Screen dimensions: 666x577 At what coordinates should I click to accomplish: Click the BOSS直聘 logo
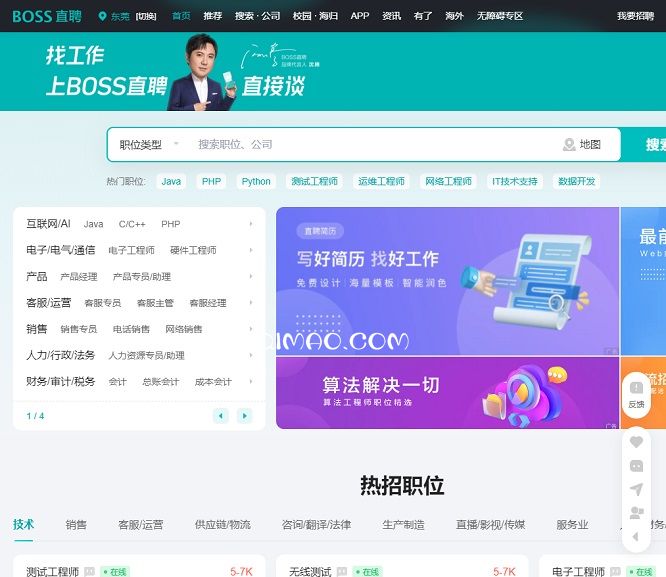pyautogui.click(x=47, y=16)
